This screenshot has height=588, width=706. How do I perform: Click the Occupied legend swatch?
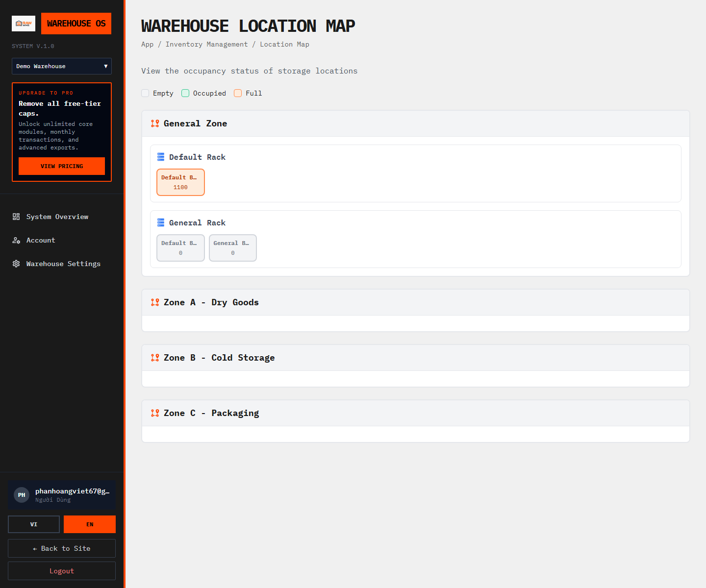[x=185, y=93]
